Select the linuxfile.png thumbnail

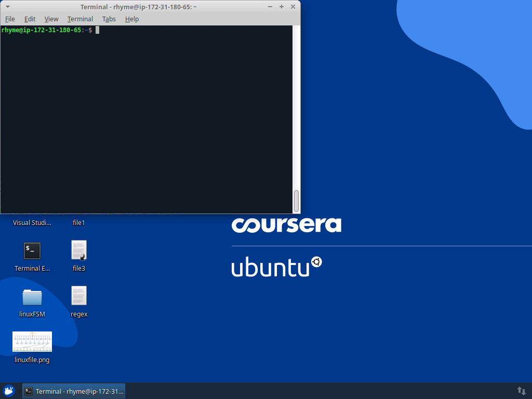tap(32, 341)
